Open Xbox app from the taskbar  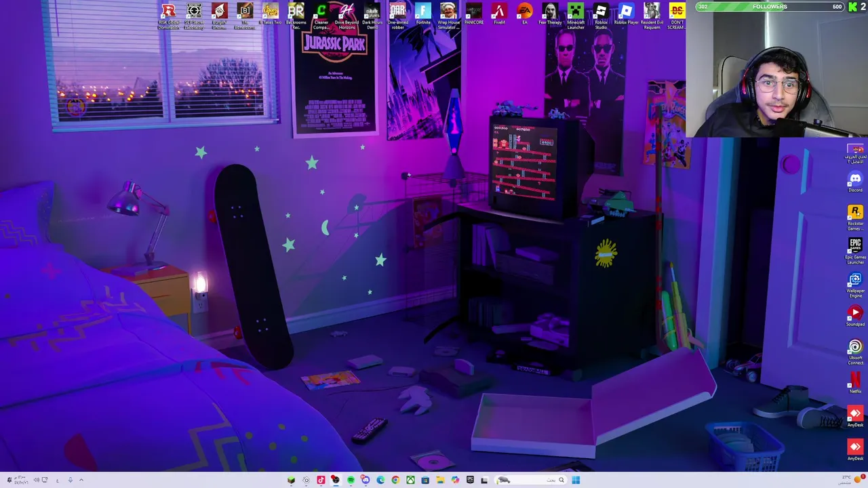click(410, 480)
